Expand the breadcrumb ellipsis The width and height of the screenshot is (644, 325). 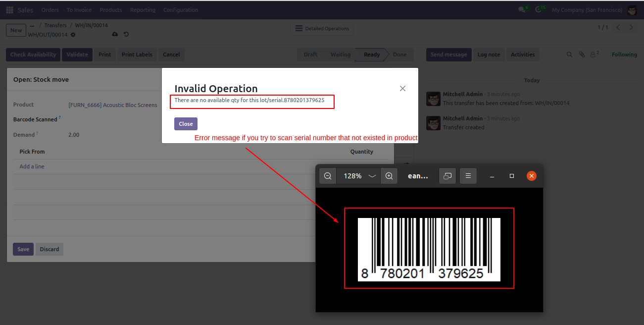[x=32, y=25]
